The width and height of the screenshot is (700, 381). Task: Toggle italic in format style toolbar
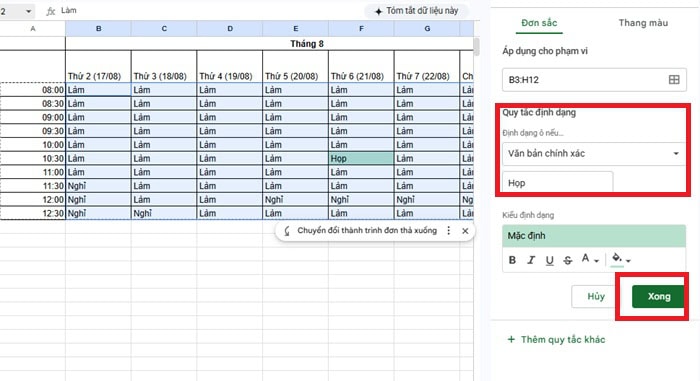coord(531,260)
